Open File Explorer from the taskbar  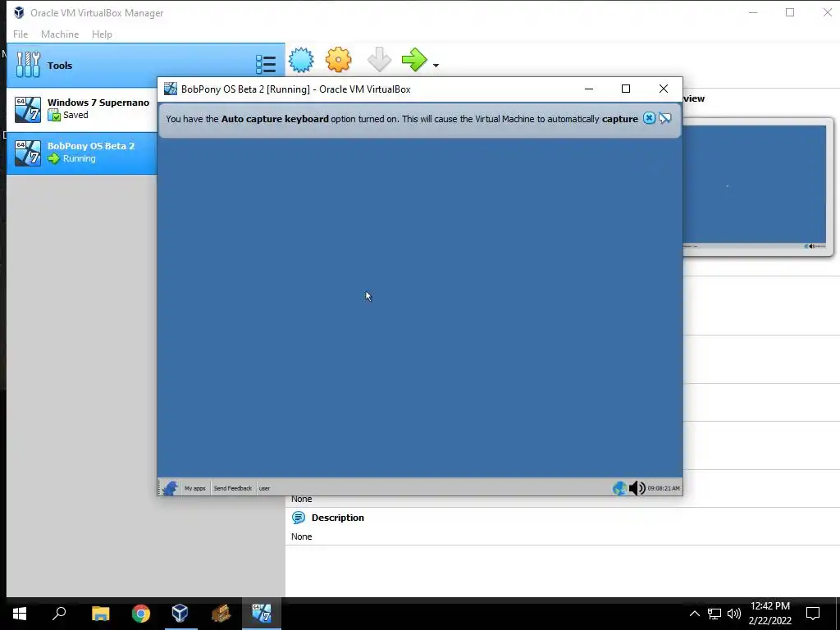pyautogui.click(x=100, y=614)
